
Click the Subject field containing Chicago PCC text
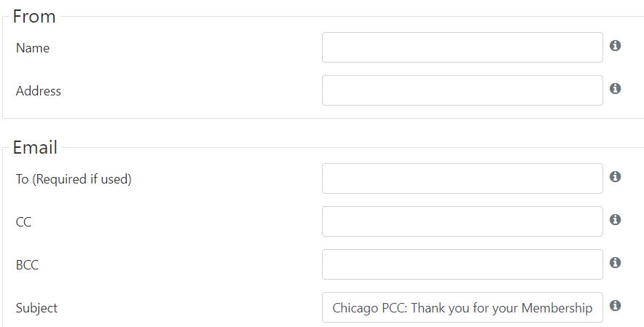(463, 307)
